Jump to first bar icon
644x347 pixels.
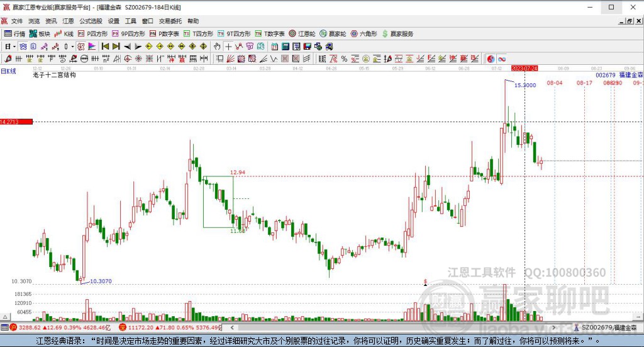[105, 47]
